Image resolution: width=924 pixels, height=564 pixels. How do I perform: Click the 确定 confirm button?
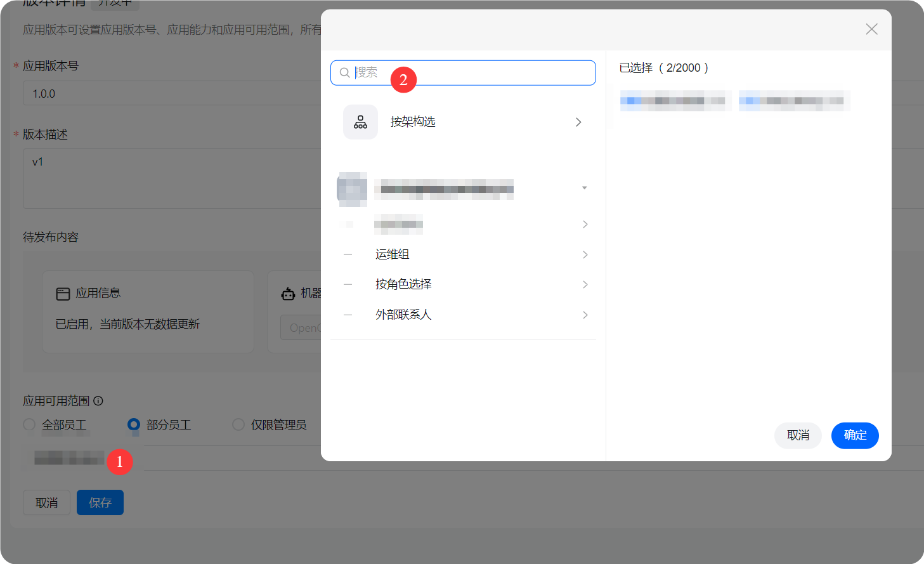[x=854, y=435]
